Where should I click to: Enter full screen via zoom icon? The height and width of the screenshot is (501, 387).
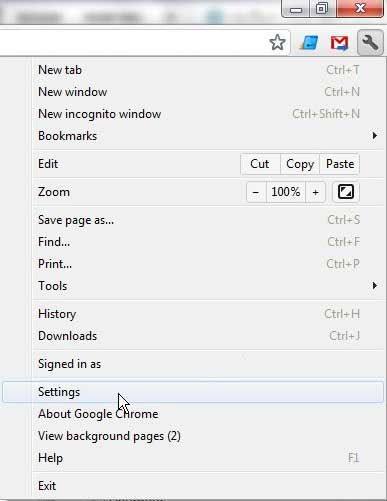click(x=346, y=192)
